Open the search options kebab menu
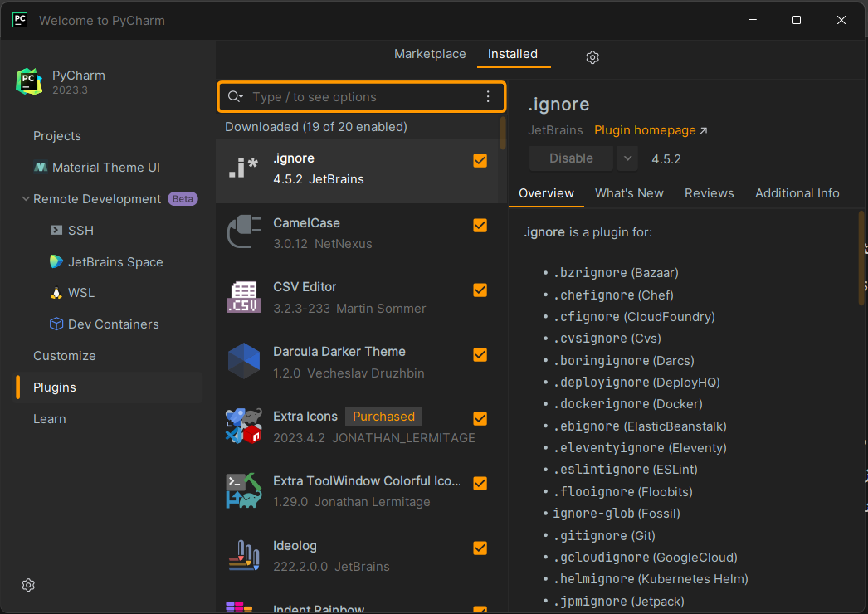The image size is (868, 614). point(488,97)
